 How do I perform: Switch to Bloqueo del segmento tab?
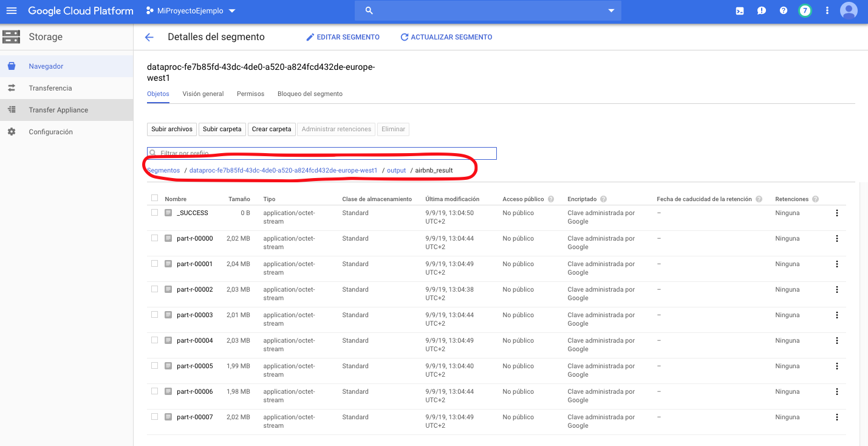point(310,94)
